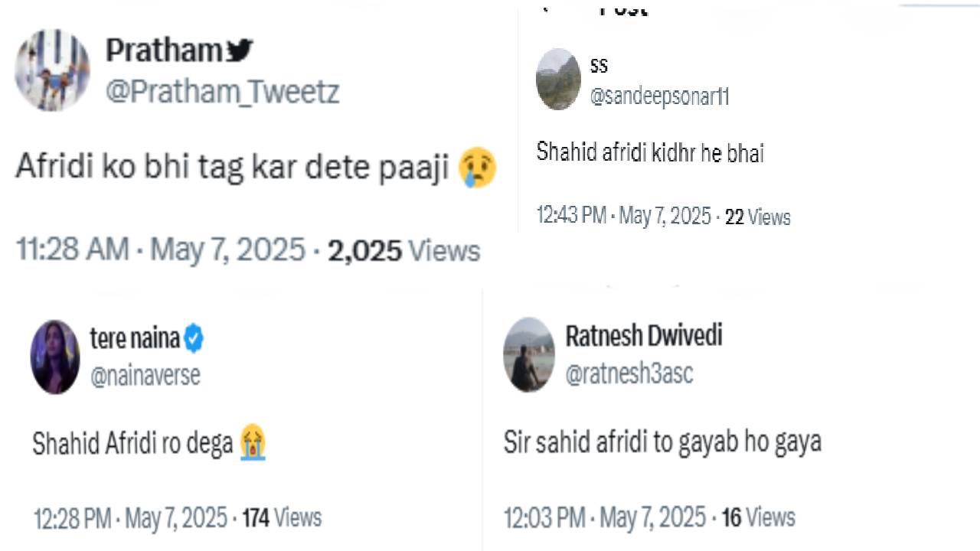
Task: Click the loudly crying emoji
Action: pos(253,444)
